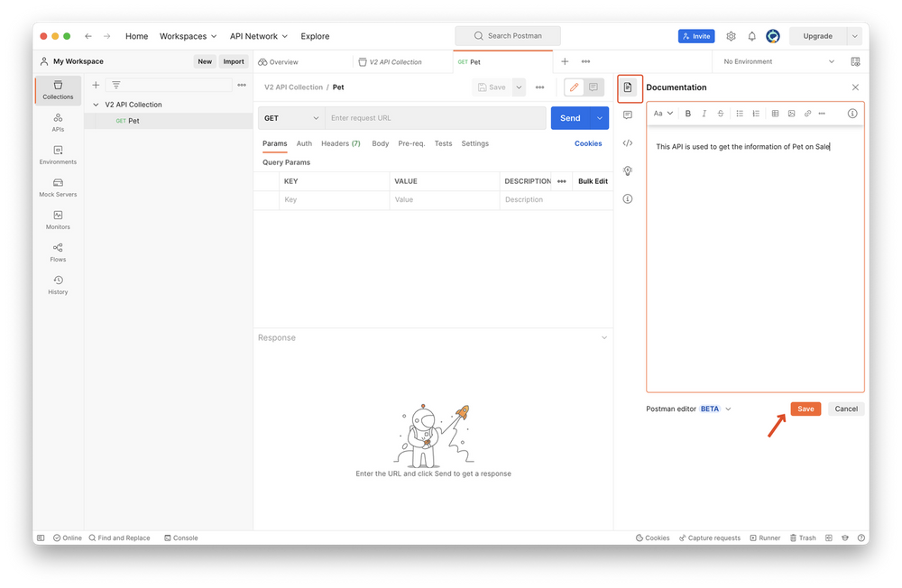Toggle strikethrough formatting in documentation editor
The height and width of the screenshot is (588, 902).
(x=721, y=114)
